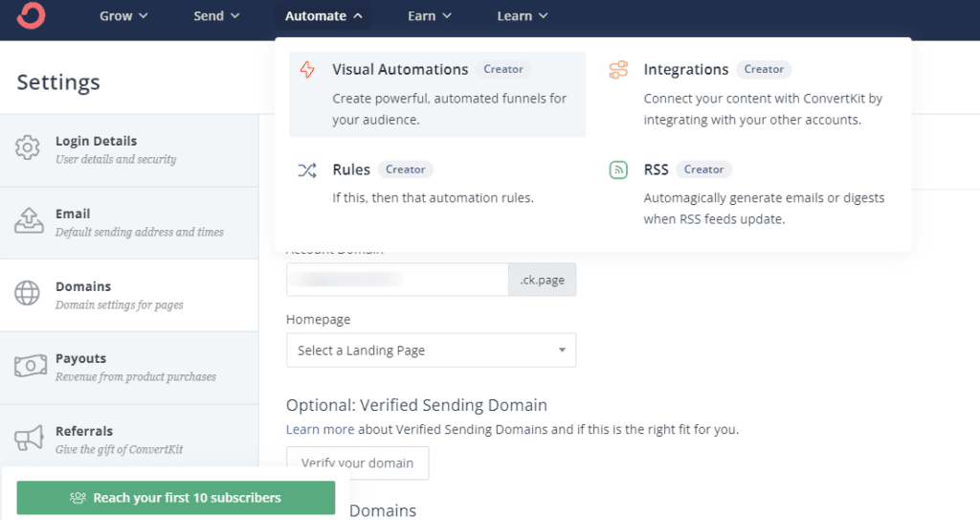
Task: Open Referrals settings section
Action: point(129,437)
